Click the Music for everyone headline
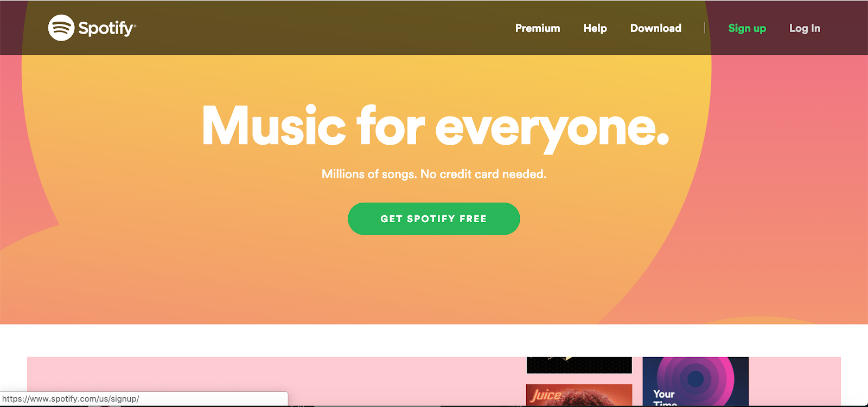Image resolution: width=868 pixels, height=407 pixels. click(x=435, y=127)
